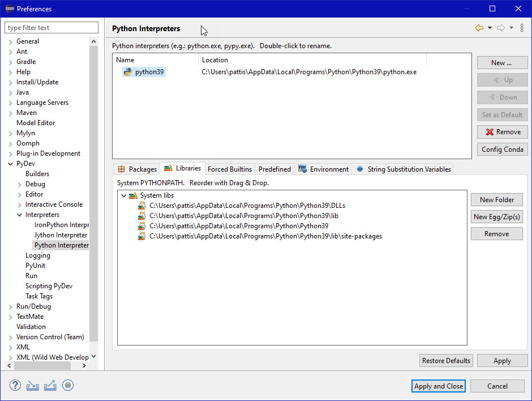Click the export preferences icon
This screenshot has width=532, height=401.
click(50, 386)
